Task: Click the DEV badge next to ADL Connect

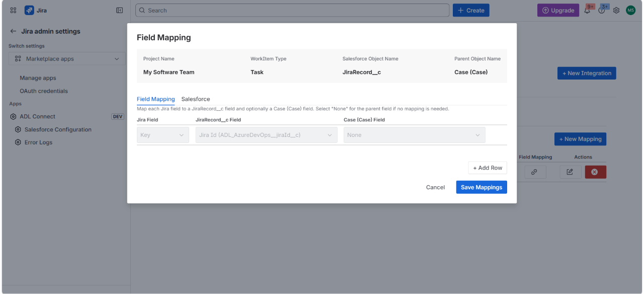Action: [x=118, y=116]
